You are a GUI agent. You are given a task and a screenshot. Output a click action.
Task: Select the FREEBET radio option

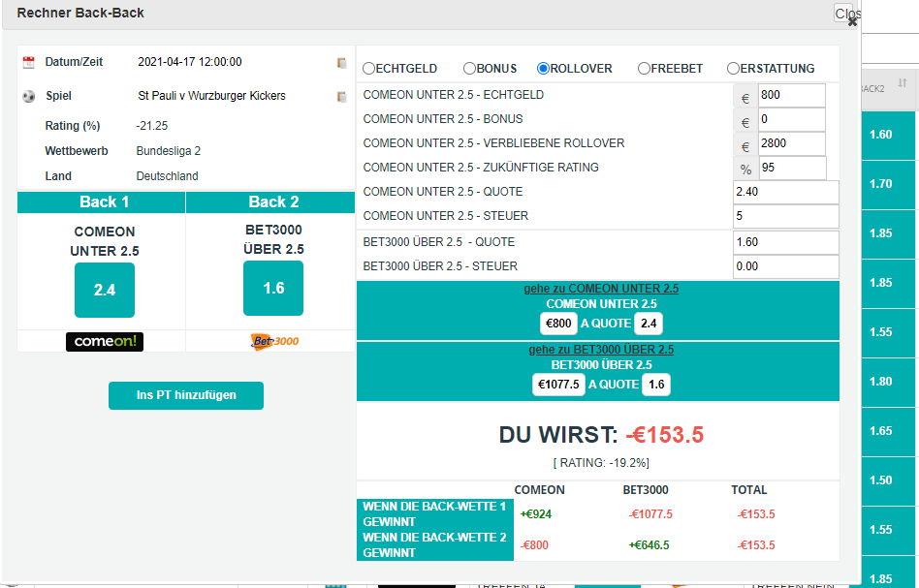(644, 69)
